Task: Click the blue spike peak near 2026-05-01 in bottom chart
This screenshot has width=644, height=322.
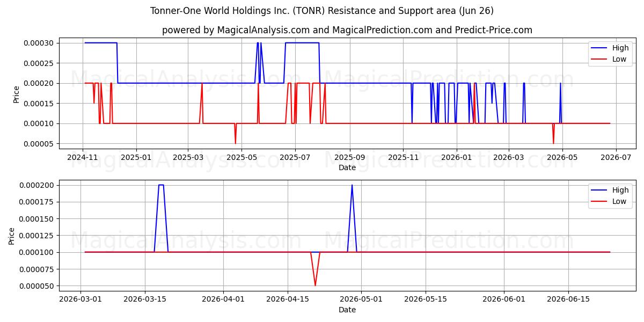Action: pyautogui.click(x=352, y=186)
